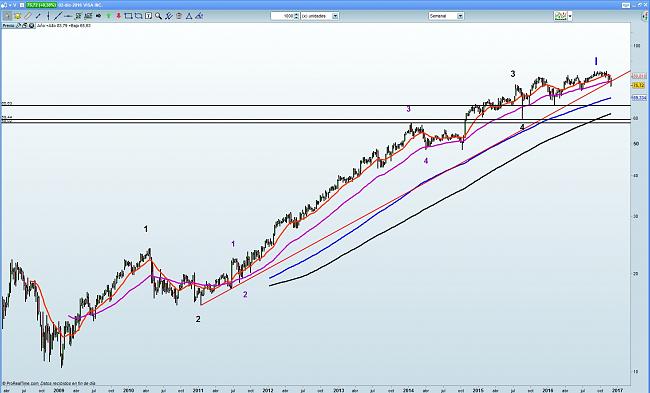The width and height of the screenshot is (650, 393).
Task: Click the keyboard icon in top-right title bar
Action: [626, 5]
